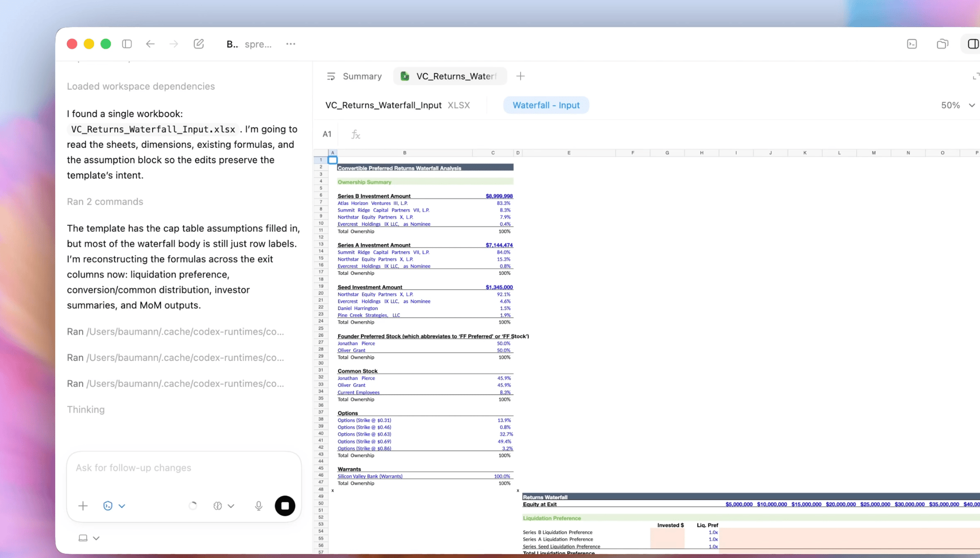Click the back navigation arrow

coord(150,44)
